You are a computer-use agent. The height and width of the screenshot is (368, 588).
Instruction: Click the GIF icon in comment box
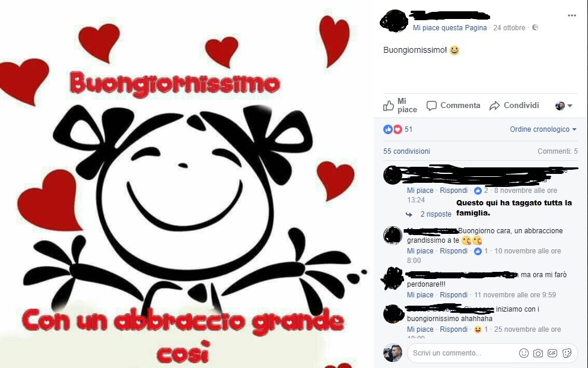click(552, 353)
